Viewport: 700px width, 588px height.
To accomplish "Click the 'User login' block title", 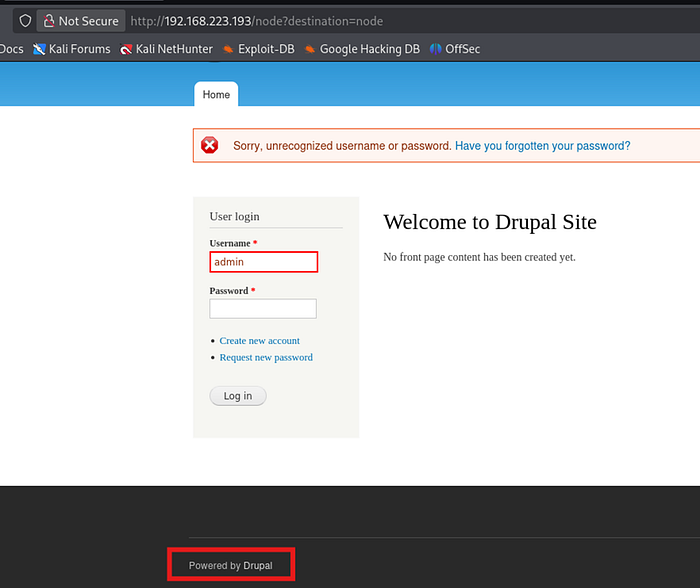I will 234,217.
